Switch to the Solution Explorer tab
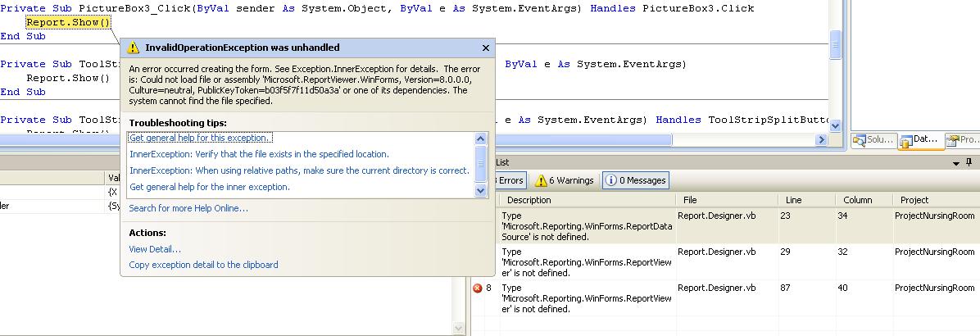This screenshot has width=980, height=336. pos(872,140)
